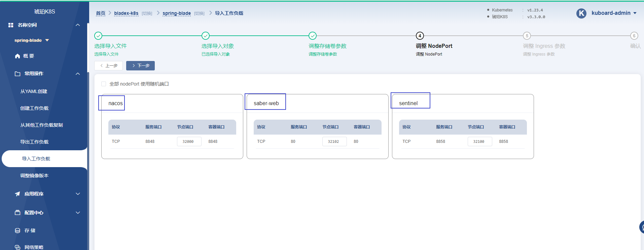Open the spring-blade namespace dropdown

pyautogui.click(x=47, y=40)
